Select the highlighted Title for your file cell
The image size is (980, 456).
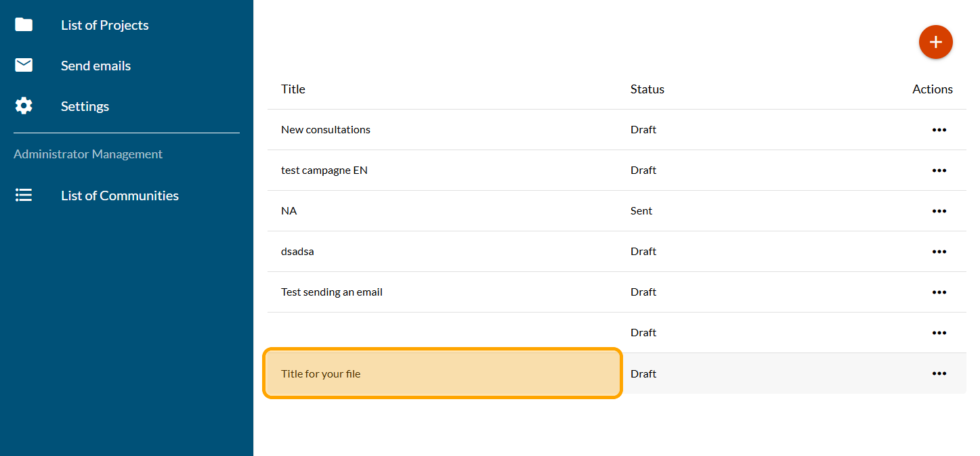click(x=442, y=373)
